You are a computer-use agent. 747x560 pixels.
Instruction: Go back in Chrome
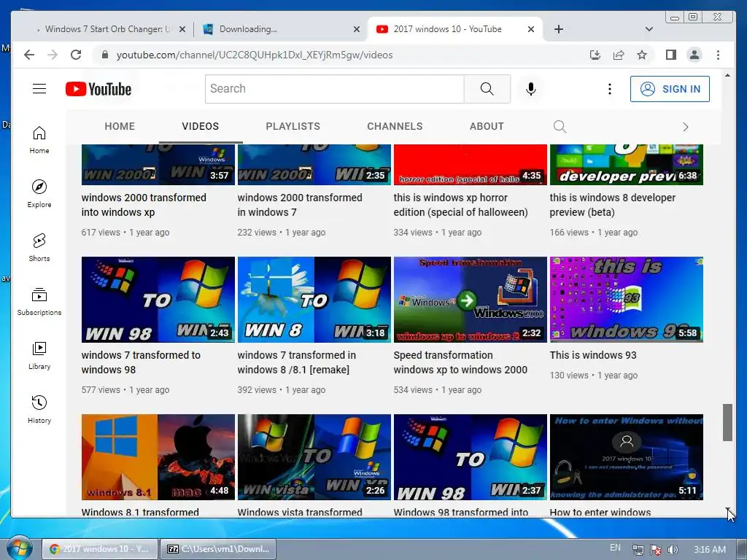pos(29,55)
